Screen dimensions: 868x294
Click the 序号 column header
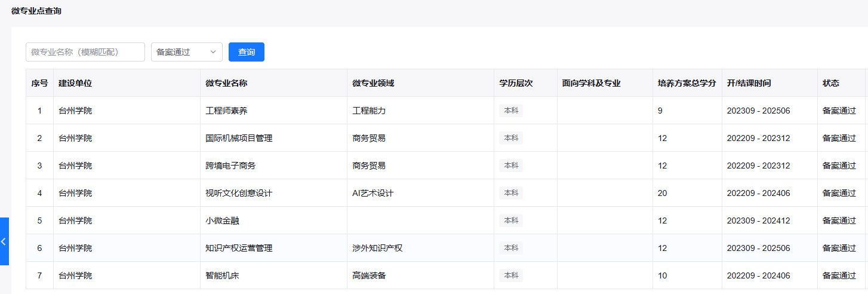click(x=39, y=83)
